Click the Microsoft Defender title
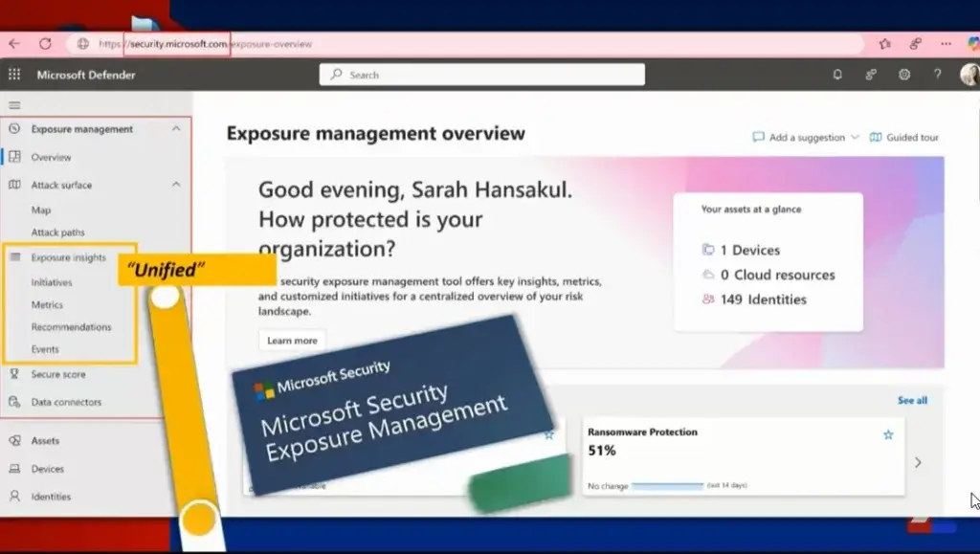 tap(85, 75)
